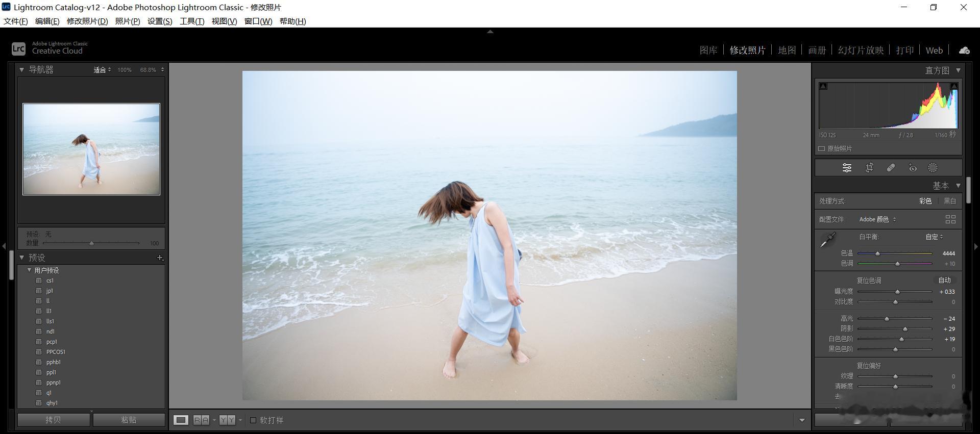This screenshot has width=980, height=434.
Task: Enable the 软打样 soft proofing checkbox
Action: (x=253, y=420)
